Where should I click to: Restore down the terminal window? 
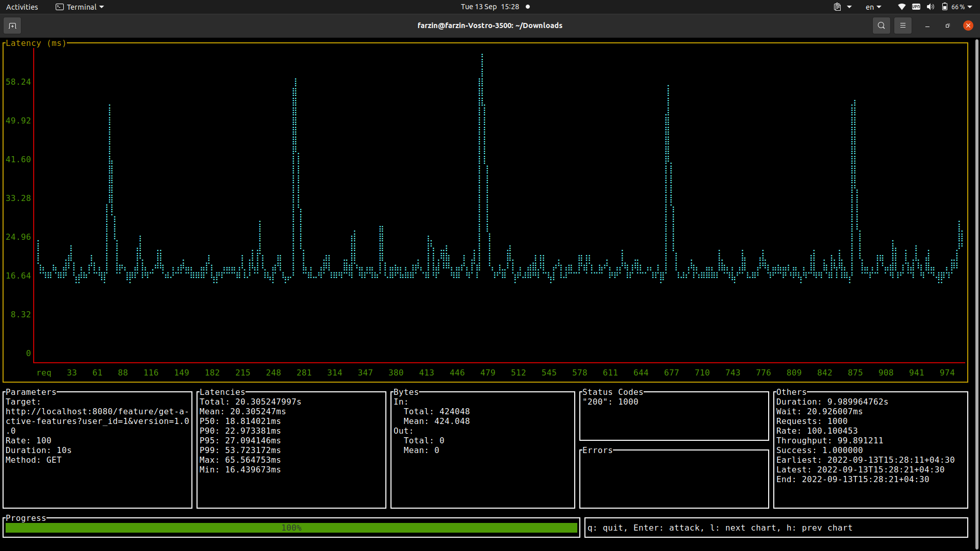coord(947,26)
